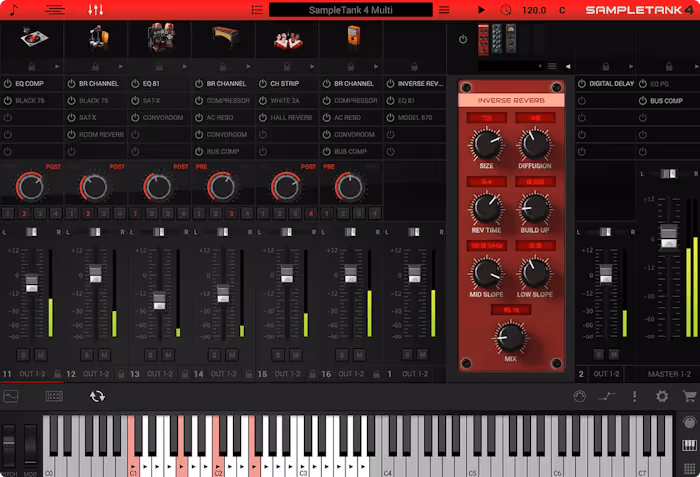Screen dimensions: 700x477
Task: Solo channel 11
Action: click(23, 356)
